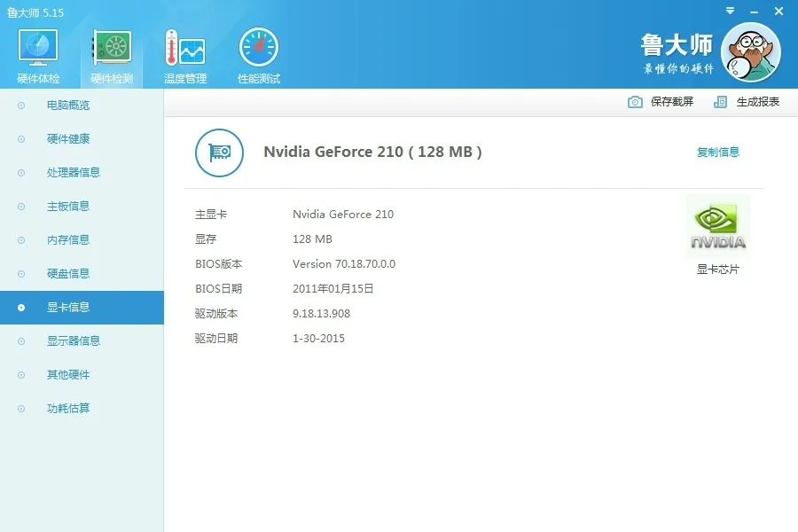Screen dimensions: 798x532
Task: Click the bullet next to 功耗估算
Action: [21, 408]
